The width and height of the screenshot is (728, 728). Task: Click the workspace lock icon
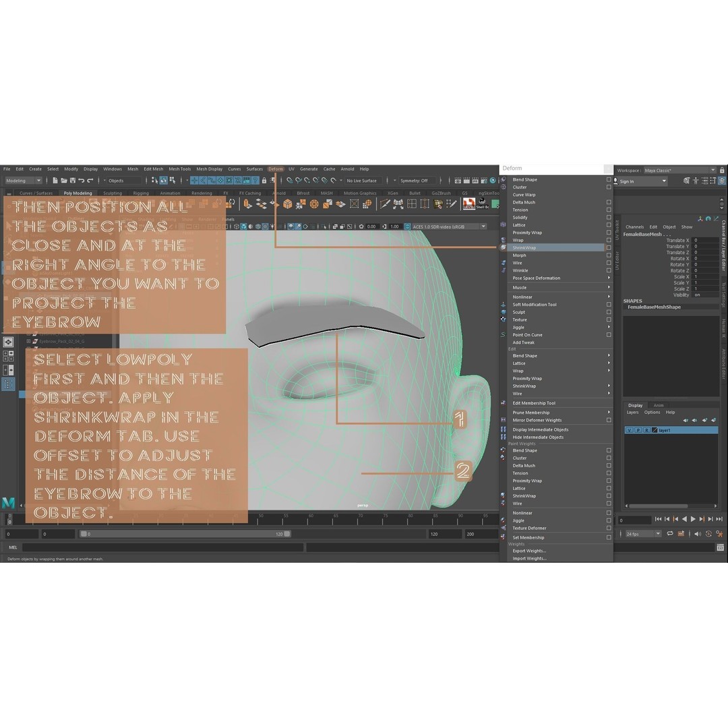(722, 171)
